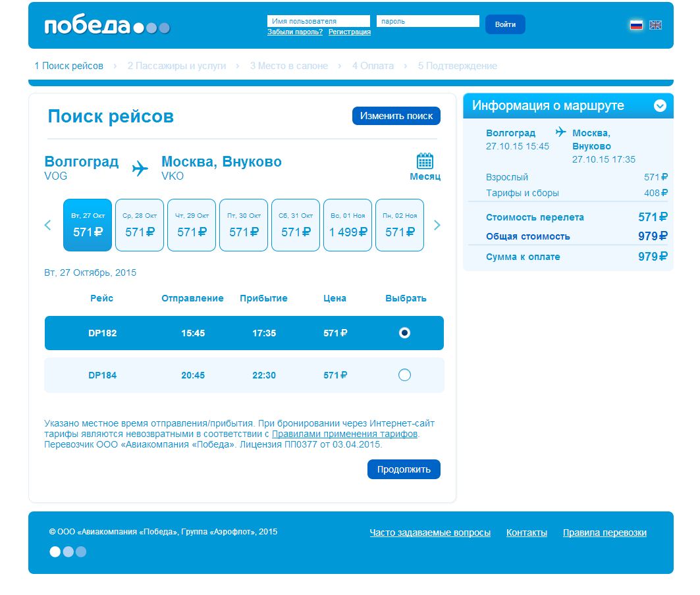Click the 22:30 arrival time
This screenshot has width=700, height=595.
click(x=264, y=375)
